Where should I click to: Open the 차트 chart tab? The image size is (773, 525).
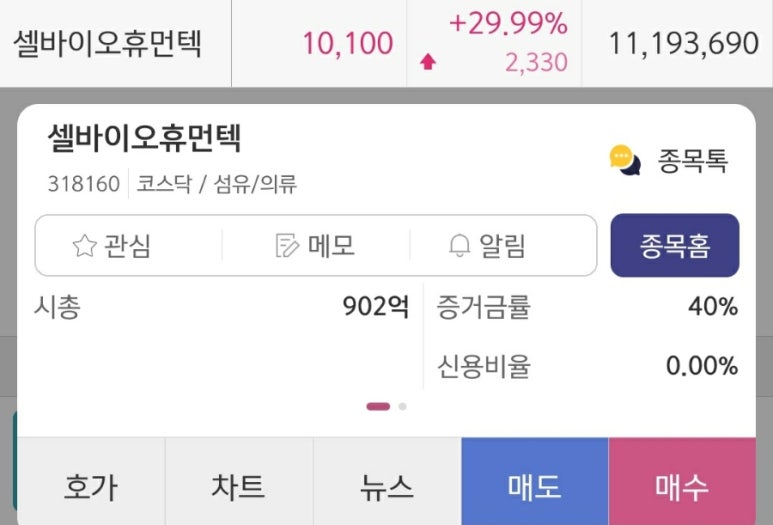pyautogui.click(x=238, y=487)
